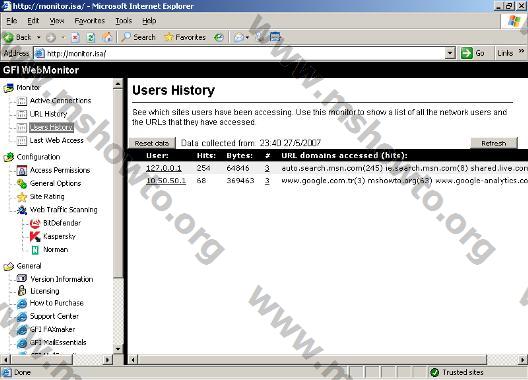Click the sidebar scroll down arrow
Screen dimensions: 528x380
point(118,349)
